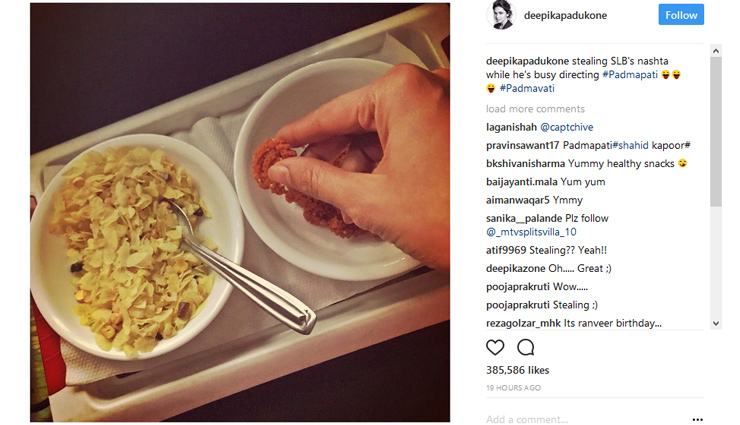This screenshot has height=425, width=740.
Task: Expand load more comments
Action: coord(535,109)
